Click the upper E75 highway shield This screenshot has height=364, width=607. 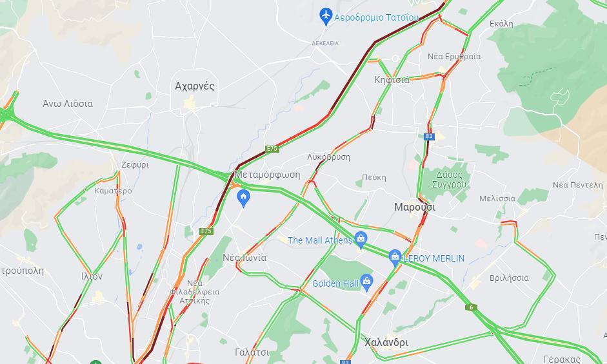pos(272,149)
